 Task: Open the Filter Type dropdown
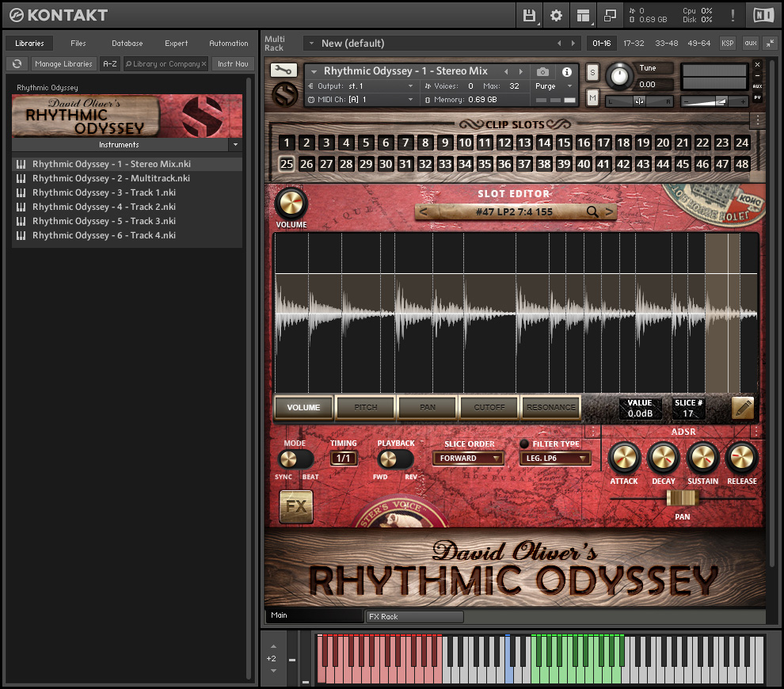coord(555,459)
